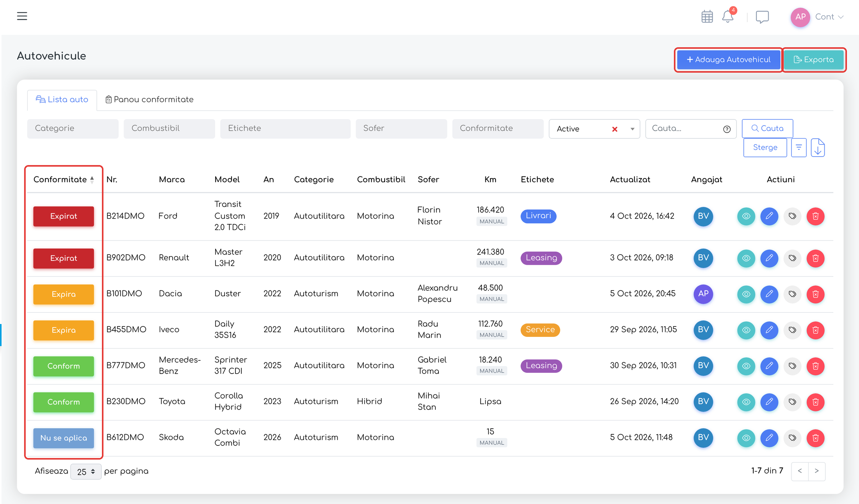Viewport: 859px width, 504px height.
Task: Click the AP account avatar
Action: point(800,17)
